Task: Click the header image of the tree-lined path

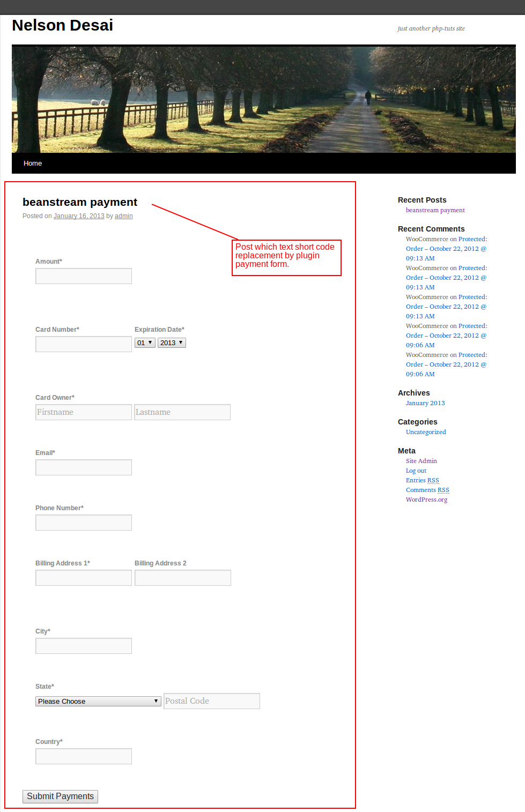Action: pyautogui.click(x=264, y=99)
